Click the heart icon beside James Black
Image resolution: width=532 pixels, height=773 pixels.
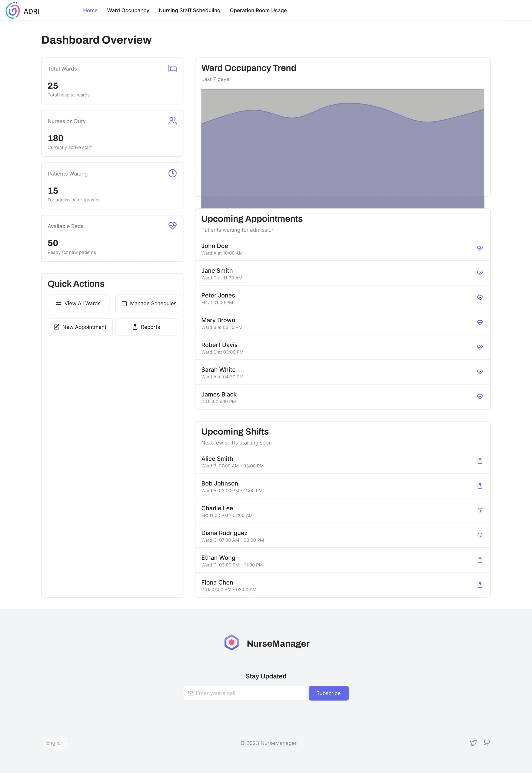(480, 397)
